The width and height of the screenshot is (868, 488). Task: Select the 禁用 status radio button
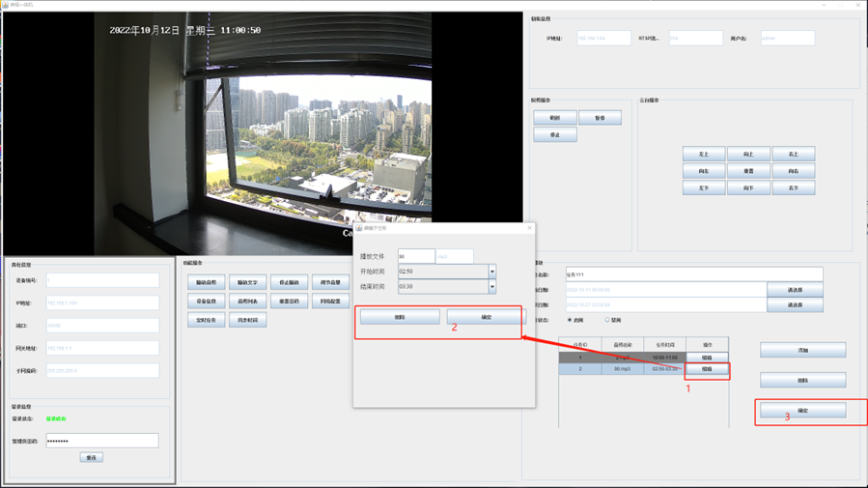[607, 320]
